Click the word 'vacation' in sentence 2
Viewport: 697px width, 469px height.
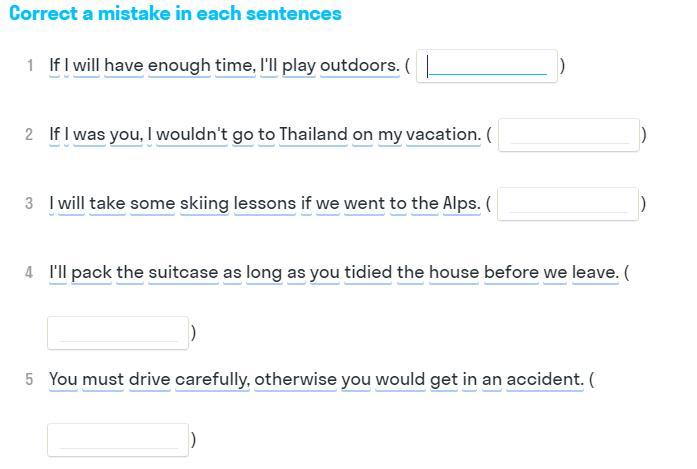point(443,134)
